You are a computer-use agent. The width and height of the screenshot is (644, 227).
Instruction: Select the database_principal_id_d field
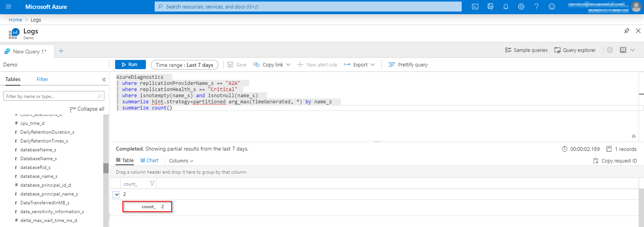point(46,185)
